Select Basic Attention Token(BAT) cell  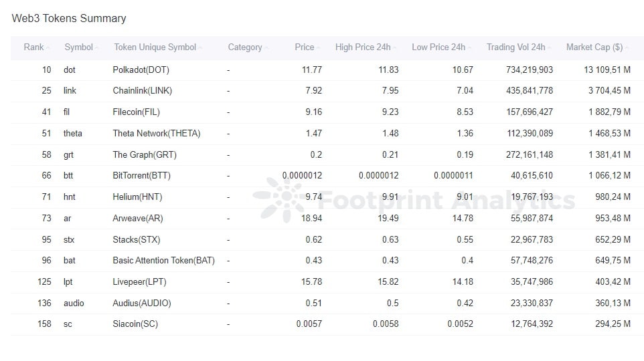[x=163, y=261]
